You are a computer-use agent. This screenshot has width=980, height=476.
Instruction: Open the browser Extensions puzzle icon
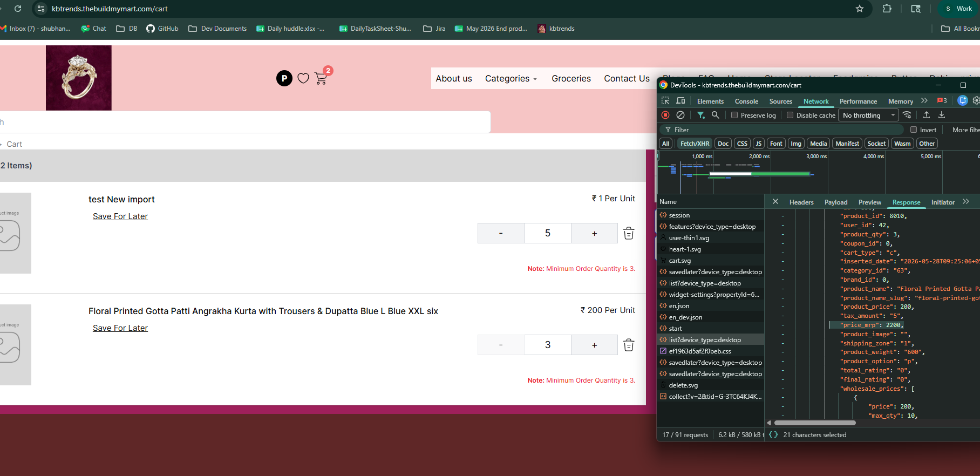[887, 9]
